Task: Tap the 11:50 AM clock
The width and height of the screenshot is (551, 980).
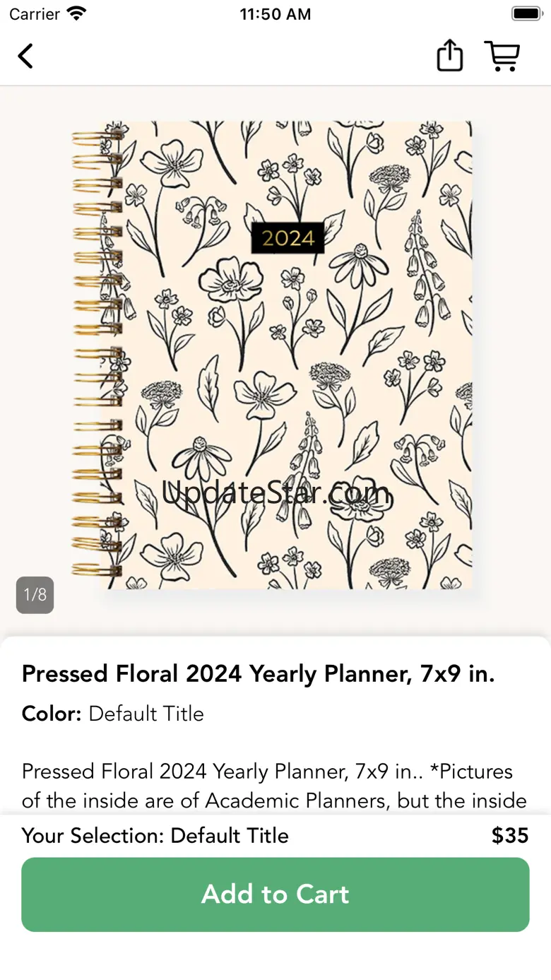Action: pos(275,14)
